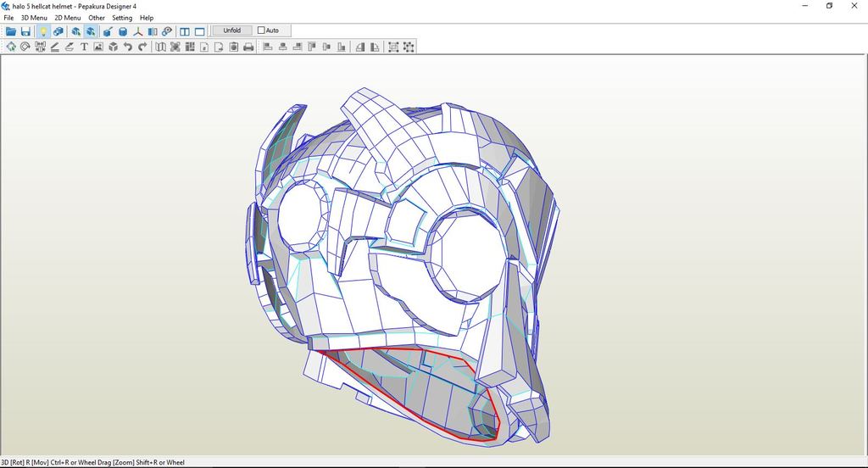Click the crossed gray parts icon
Screen dimensions: 868x468
tap(175, 47)
